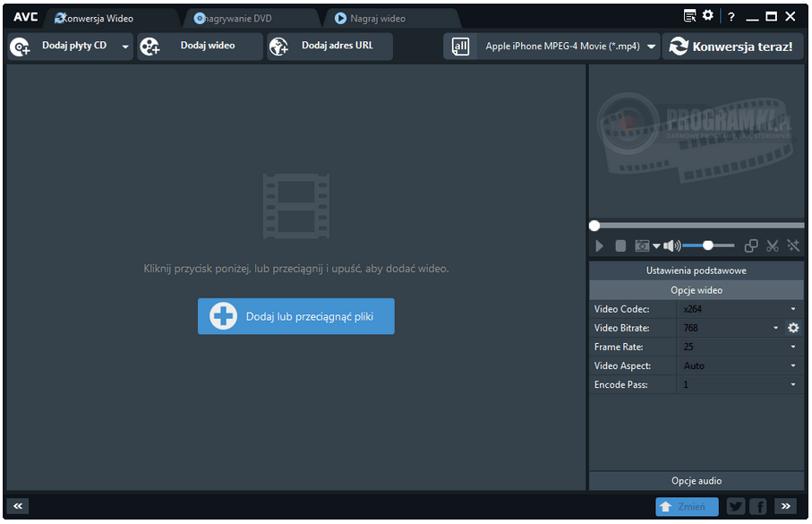Stop the preview playback

(620, 245)
